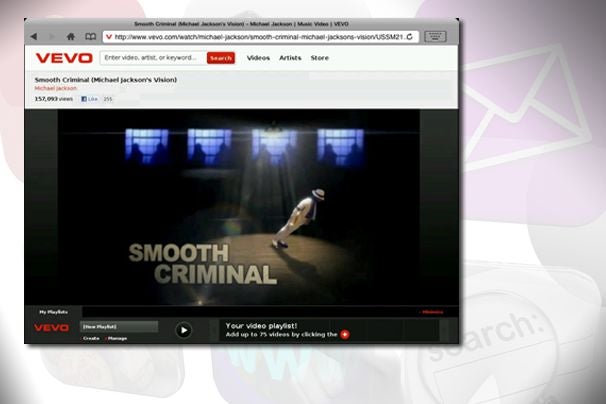The image size is (606, 404).
Task: Open the Store menu
Action: pos(320,58)
